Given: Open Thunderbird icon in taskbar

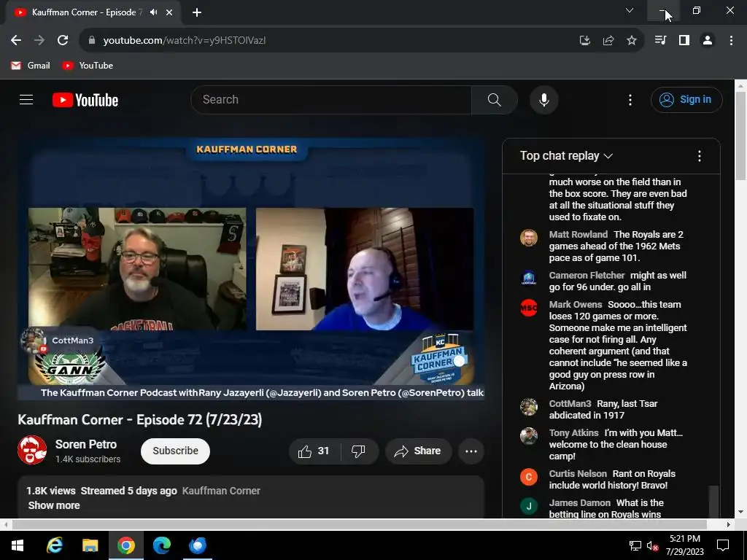Looking at the screenshot, I should [x=197, y=545].
